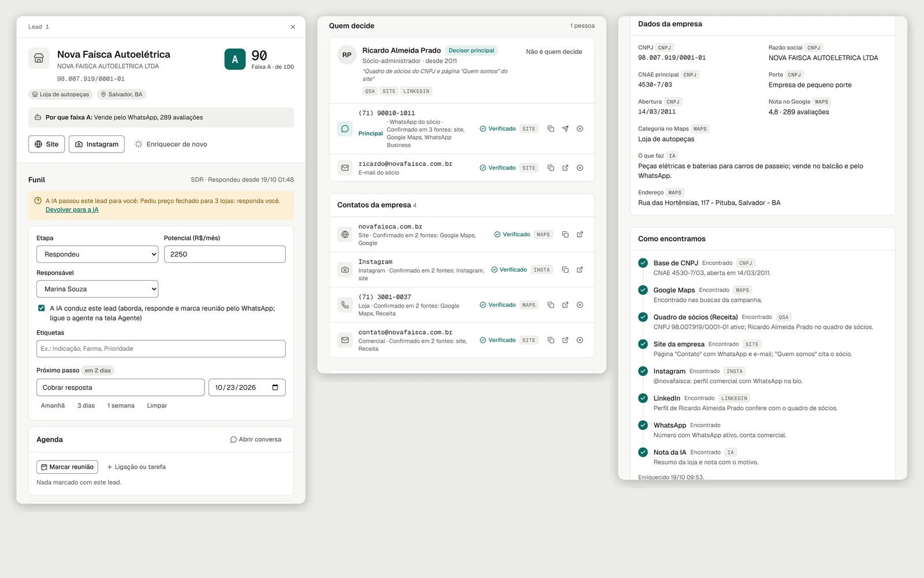Click the QSA source tag under Ricardo
The image size is (924, 578).
(x=370, y=91)
